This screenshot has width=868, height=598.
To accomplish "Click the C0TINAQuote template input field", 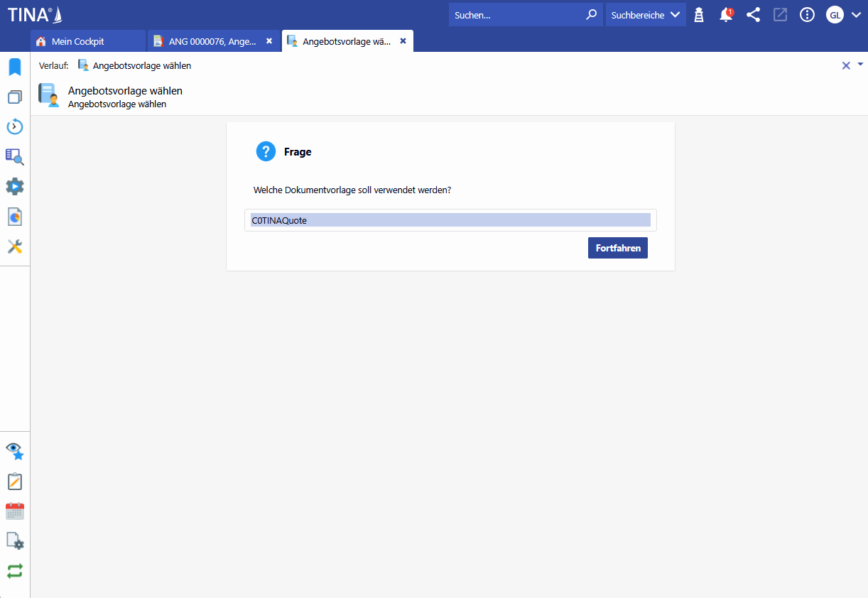I will [450, 220].
